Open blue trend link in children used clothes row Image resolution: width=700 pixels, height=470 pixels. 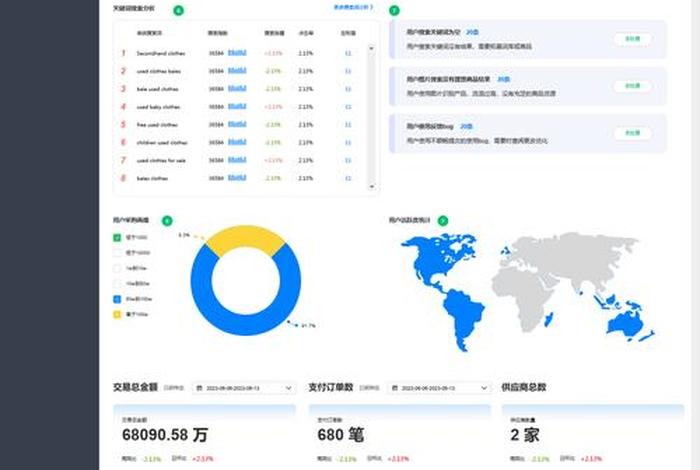pos(237,142)
